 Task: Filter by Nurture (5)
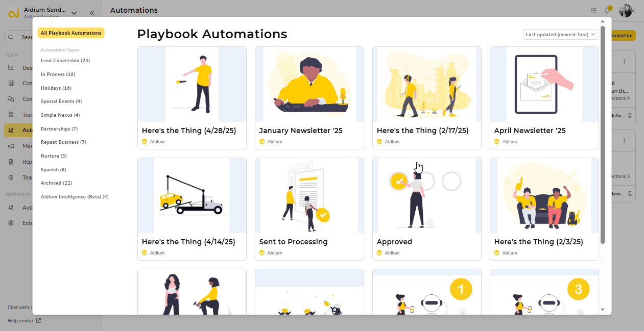(x=54, y=156)
